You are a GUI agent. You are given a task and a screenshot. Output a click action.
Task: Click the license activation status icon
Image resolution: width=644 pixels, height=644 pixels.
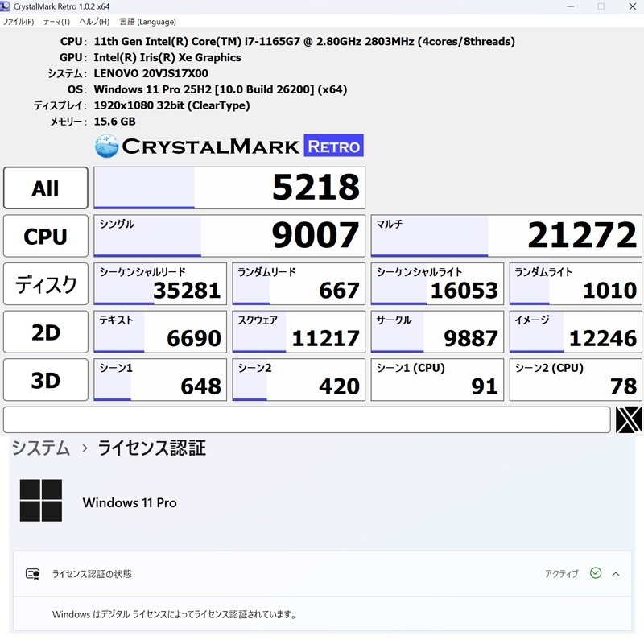point(32,573)
